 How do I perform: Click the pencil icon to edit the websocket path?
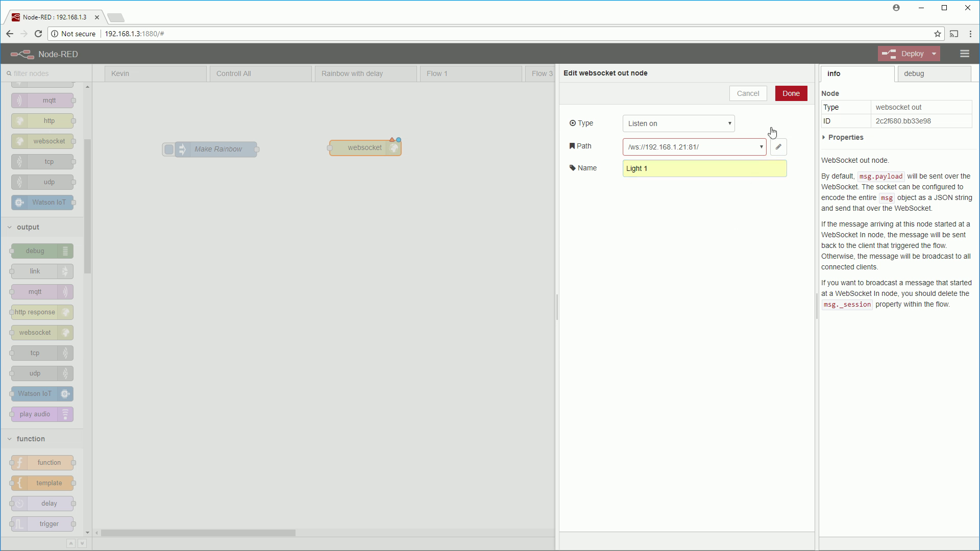tap(778, 147)
